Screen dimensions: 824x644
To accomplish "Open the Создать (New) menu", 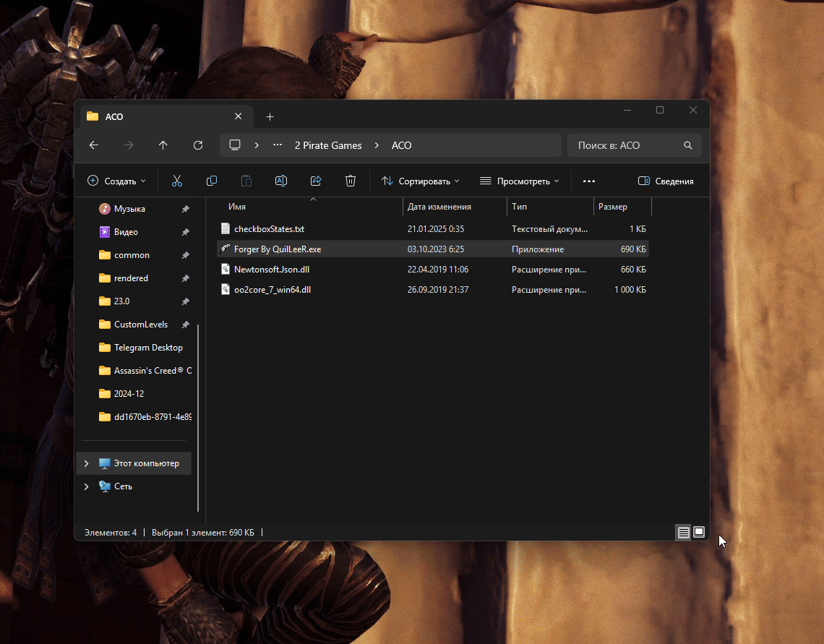I will [116, 181].
